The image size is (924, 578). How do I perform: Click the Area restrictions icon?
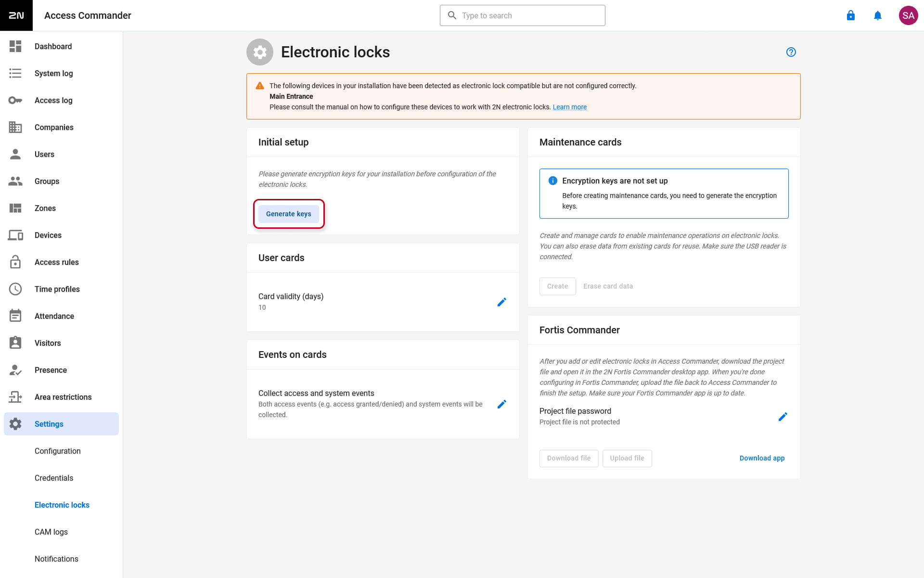pos(15,397)
